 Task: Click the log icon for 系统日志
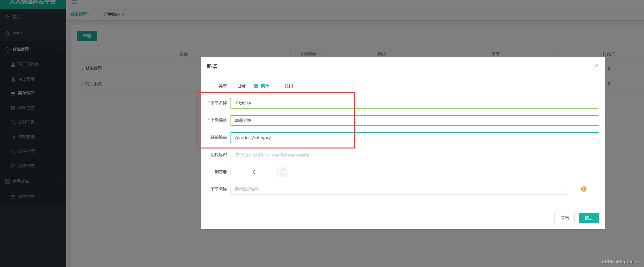point(13,166)
